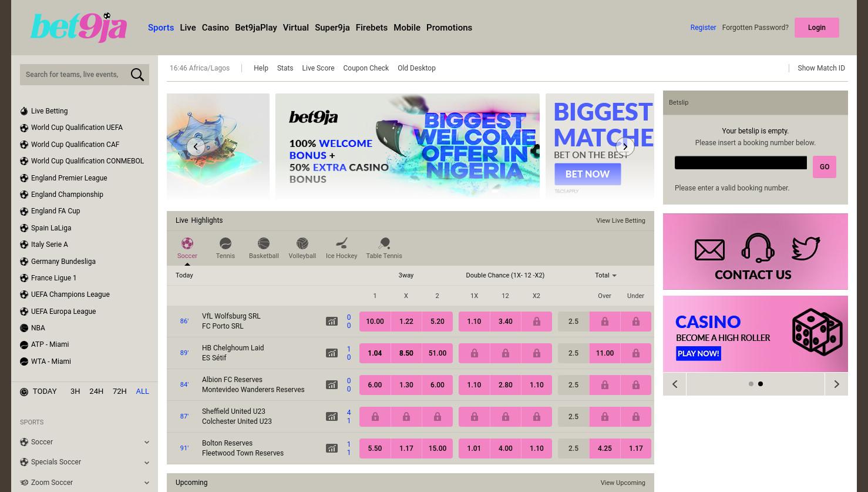868x492 pixels.
Task: Open the Casino main menu
Action: coord(216,28)
